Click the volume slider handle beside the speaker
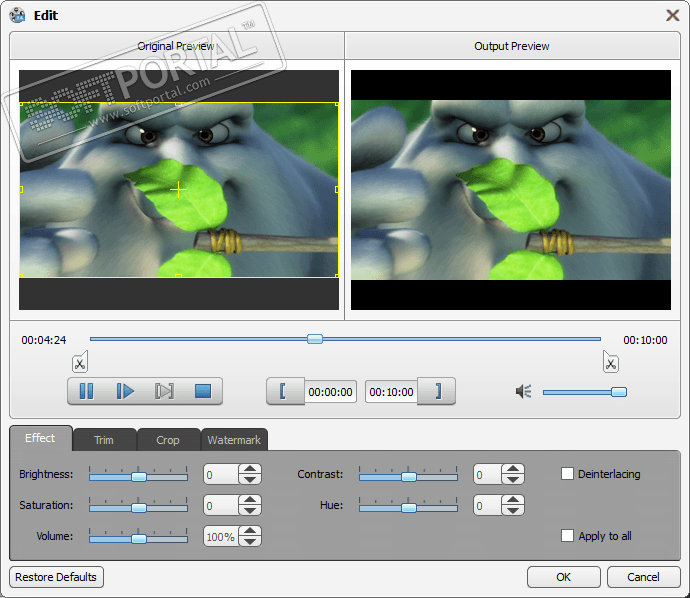The width and height of the screenshot is (690, 598). pyautogui.click(x=619, y=392)
